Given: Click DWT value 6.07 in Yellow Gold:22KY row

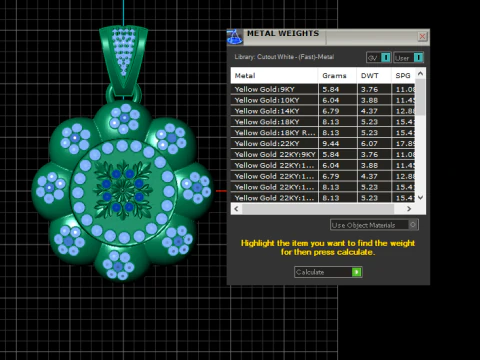Looking at the screenshot, I should point(369,144).
